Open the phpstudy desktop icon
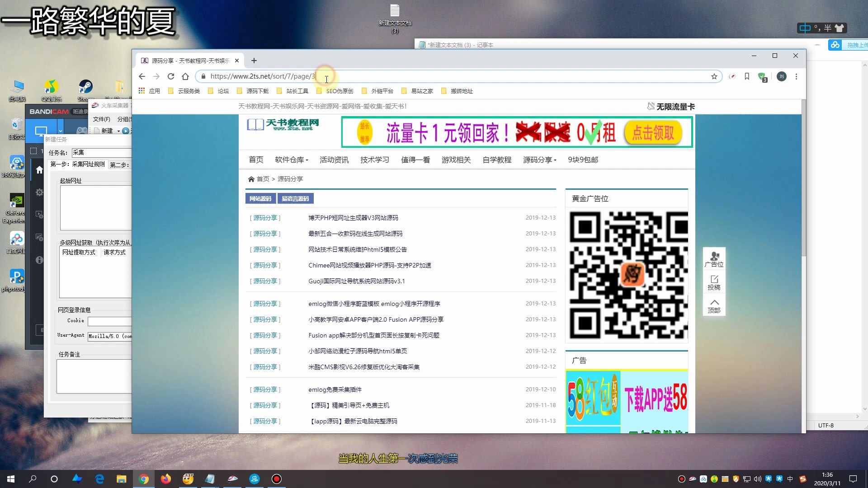This screenshot has width=868, height=488. tap(16, 280)
